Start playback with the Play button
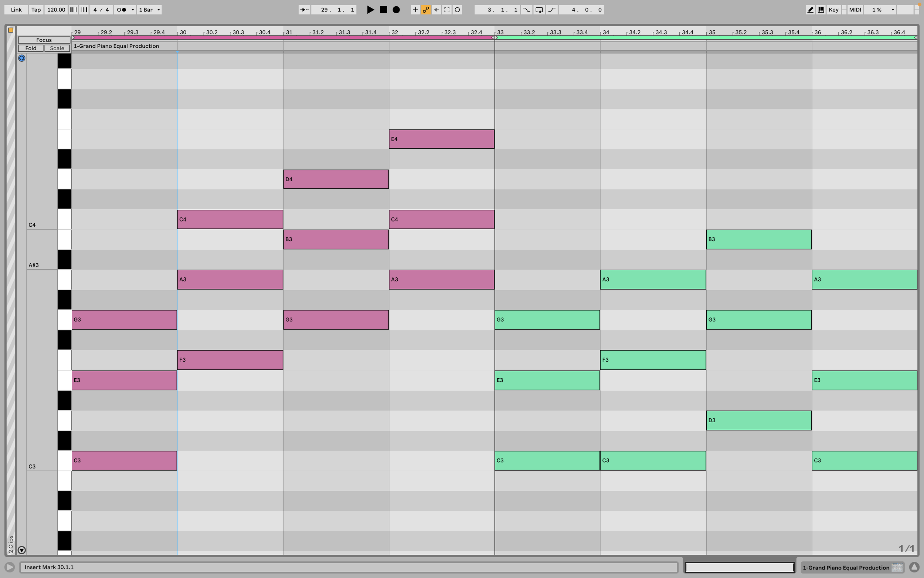 coord(370,10)
